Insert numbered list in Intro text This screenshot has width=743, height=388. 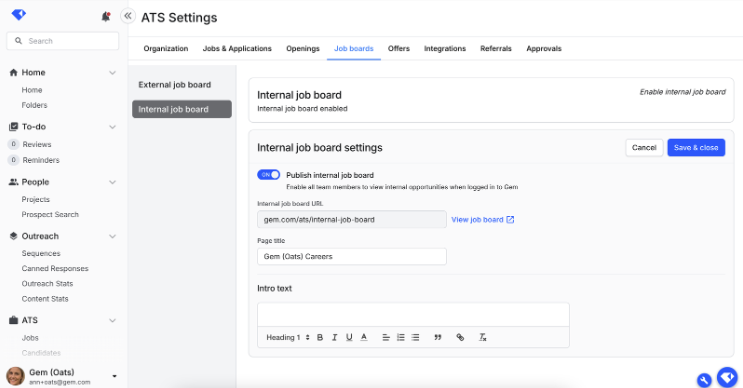[401, 337]
